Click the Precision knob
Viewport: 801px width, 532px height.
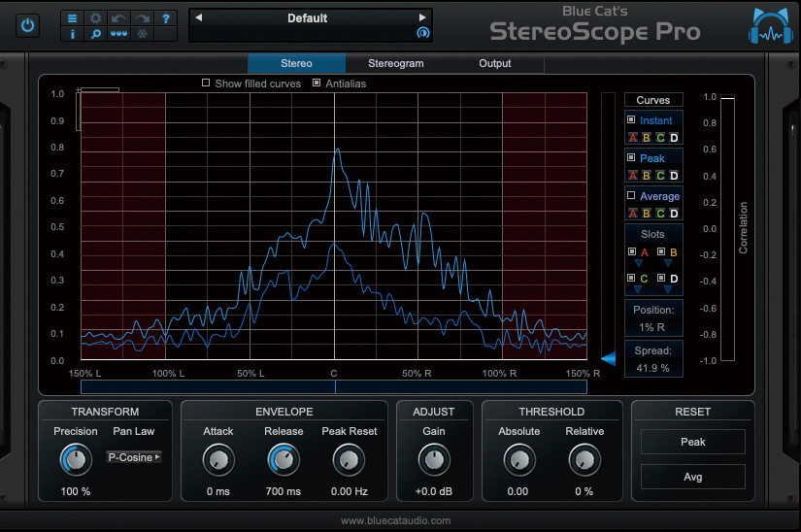[x=76, y=459]
